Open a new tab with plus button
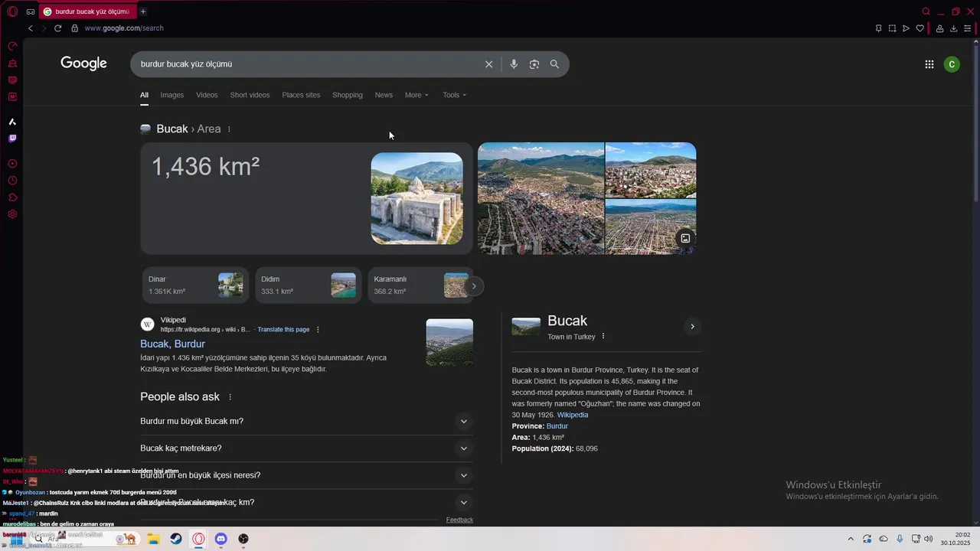Screen dimensions: 980x551 (x=143, y=11)
